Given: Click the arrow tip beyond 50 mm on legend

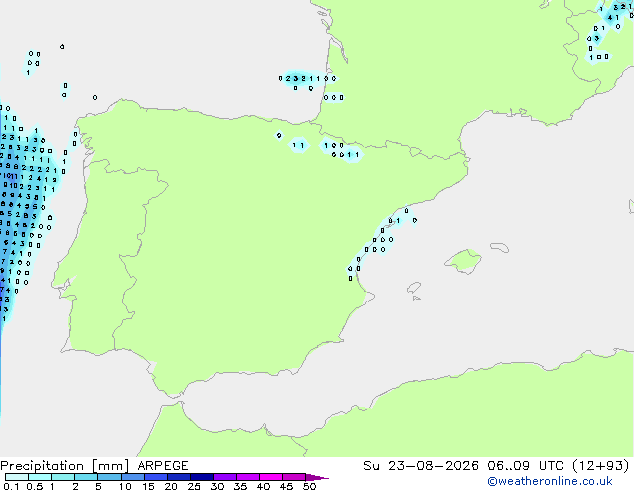Looking at the screenshot, I should (x=317, y=477).
